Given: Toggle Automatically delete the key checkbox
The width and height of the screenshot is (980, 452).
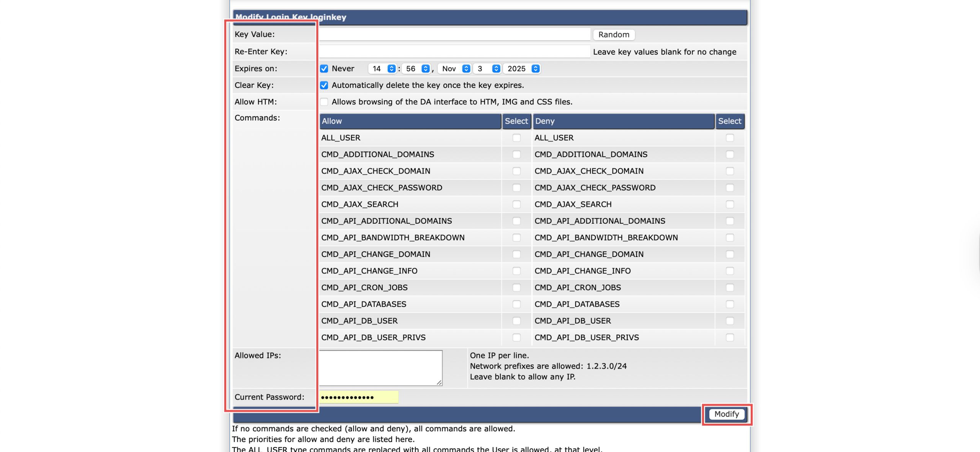Looking at the screenshot, I should pyautogui.click(x=324, y=85).
